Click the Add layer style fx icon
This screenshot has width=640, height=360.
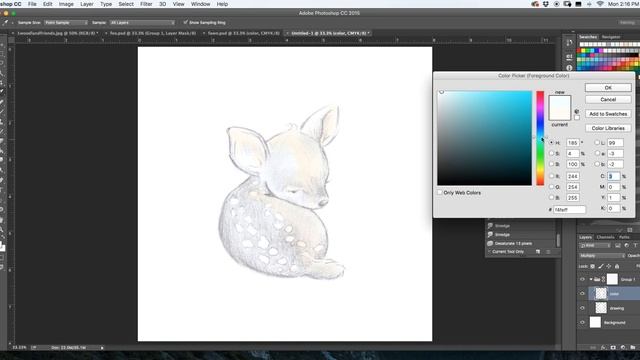click(x=603, y=347)
